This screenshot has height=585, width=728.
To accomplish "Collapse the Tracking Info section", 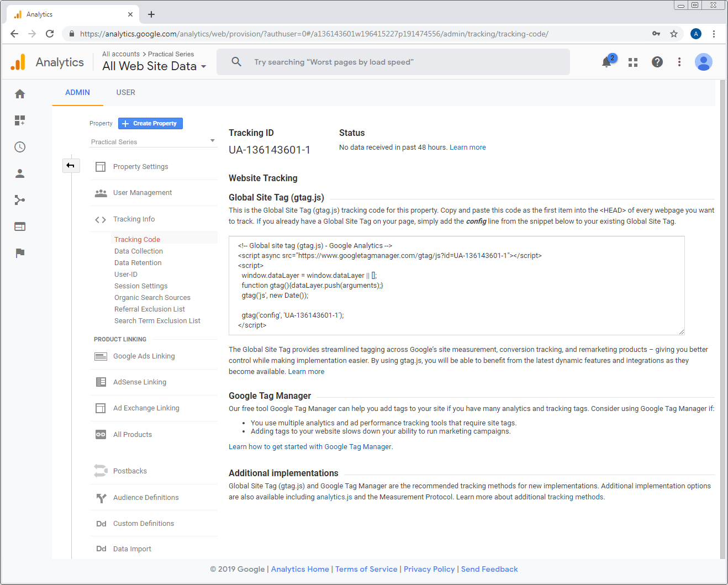I will tap(134, 219).
